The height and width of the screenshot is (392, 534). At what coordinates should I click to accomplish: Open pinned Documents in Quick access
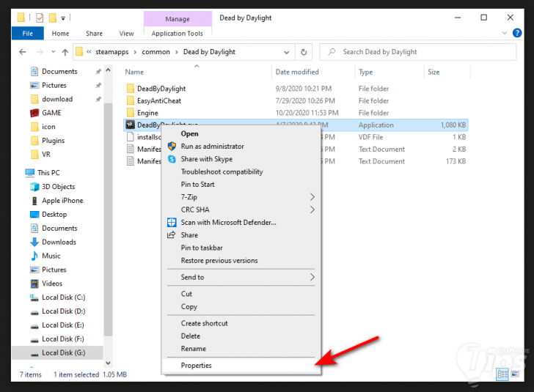tap(59, 72)
